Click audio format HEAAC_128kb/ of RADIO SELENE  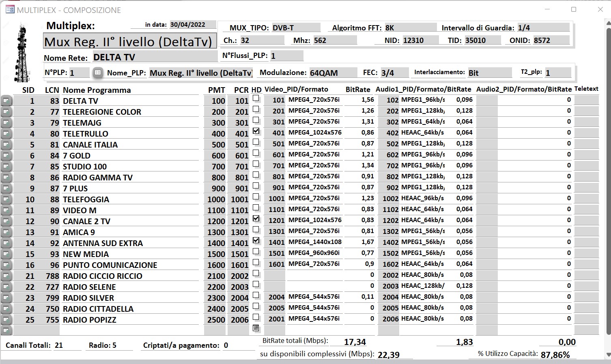[423, 286]
